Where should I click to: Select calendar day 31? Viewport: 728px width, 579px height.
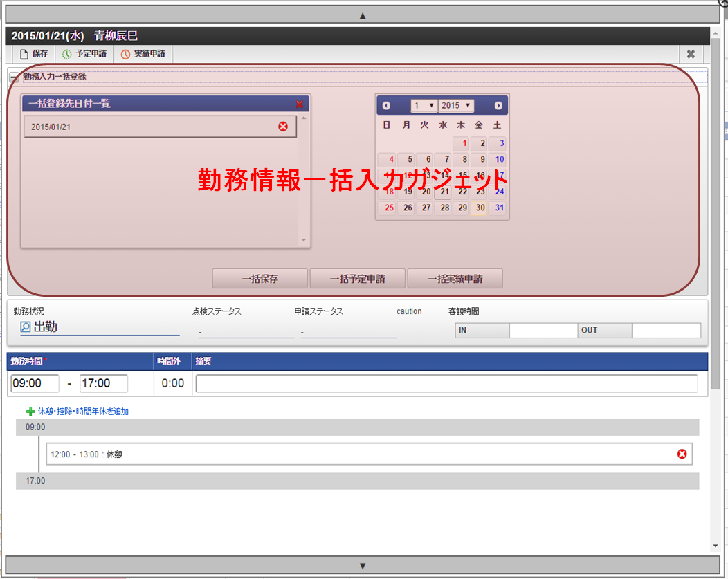pos(498,208)
